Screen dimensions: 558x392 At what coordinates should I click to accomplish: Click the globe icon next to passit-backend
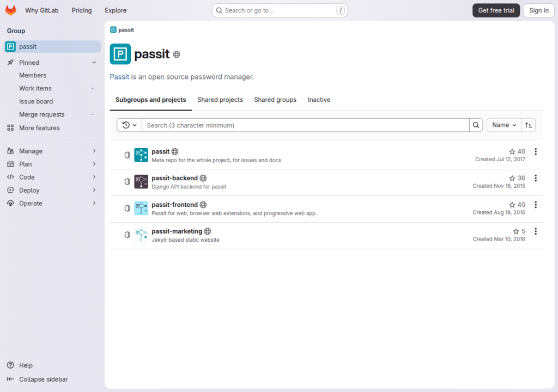click(203, 178)
